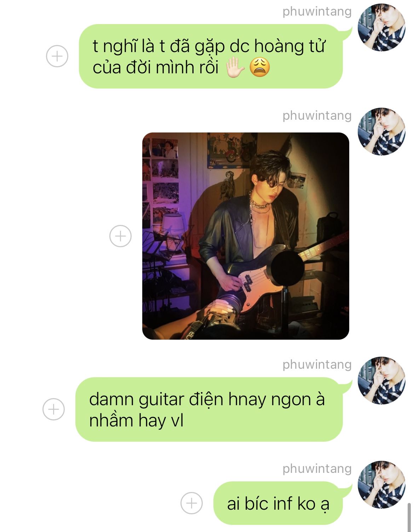Select the 'ai bíc inf ko ạ' bubble
Image resolution: width=414 pixels, height=532 pixels.
coord(278,503)
